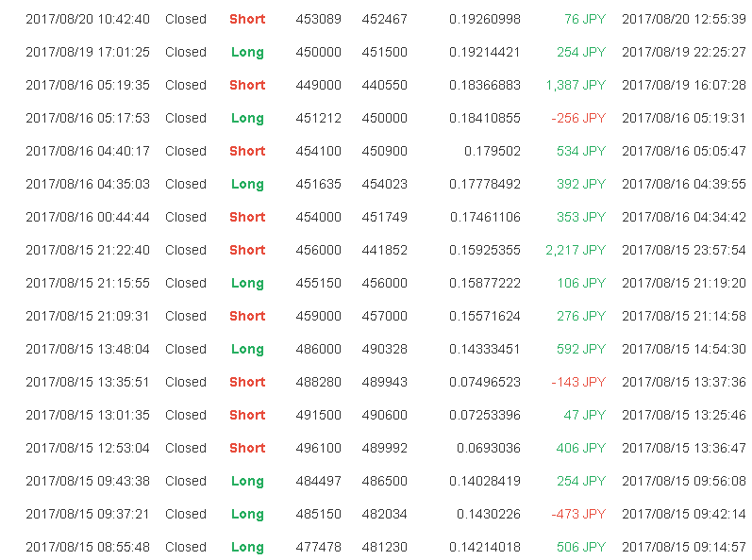Select the 592 JPY profit value
This screenshot has width=752, height=560.
coord(581,350)
